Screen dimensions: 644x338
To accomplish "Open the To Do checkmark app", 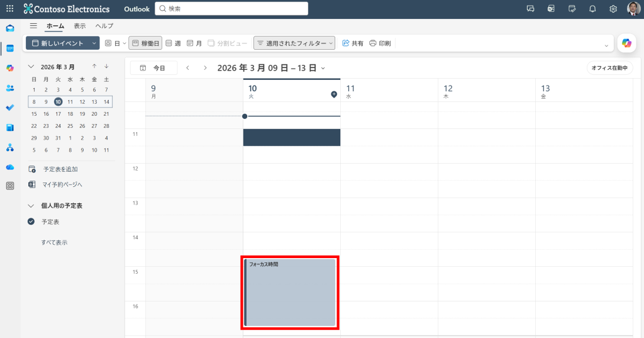I will pyautogui.click(x=10, y=108).
